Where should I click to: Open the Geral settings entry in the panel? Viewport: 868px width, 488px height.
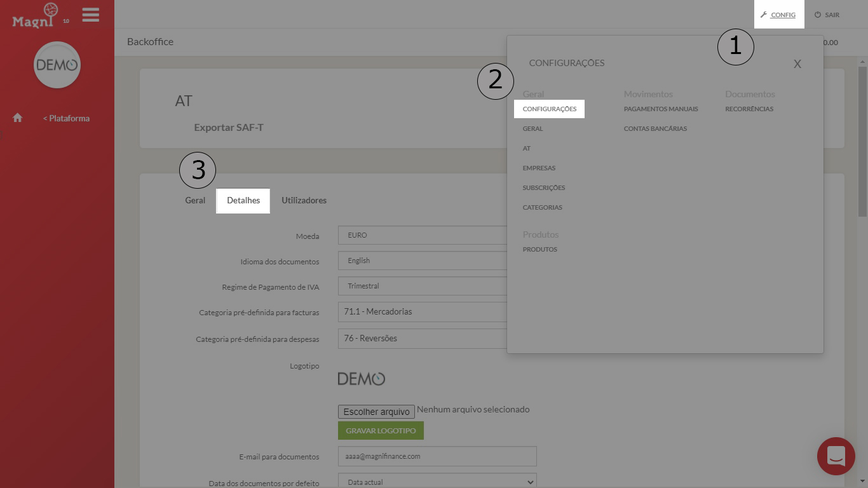click(532, 128)
